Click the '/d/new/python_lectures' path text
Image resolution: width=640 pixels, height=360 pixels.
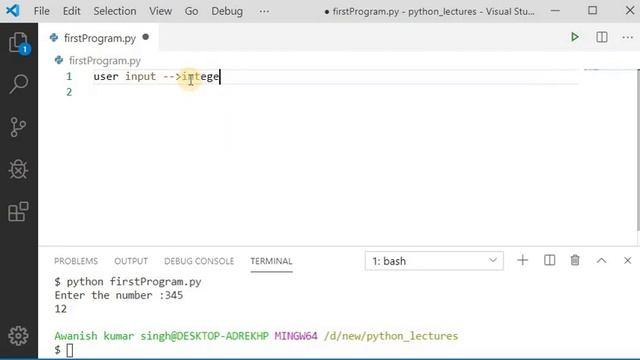pyautogui.click(x=391, y=336)
